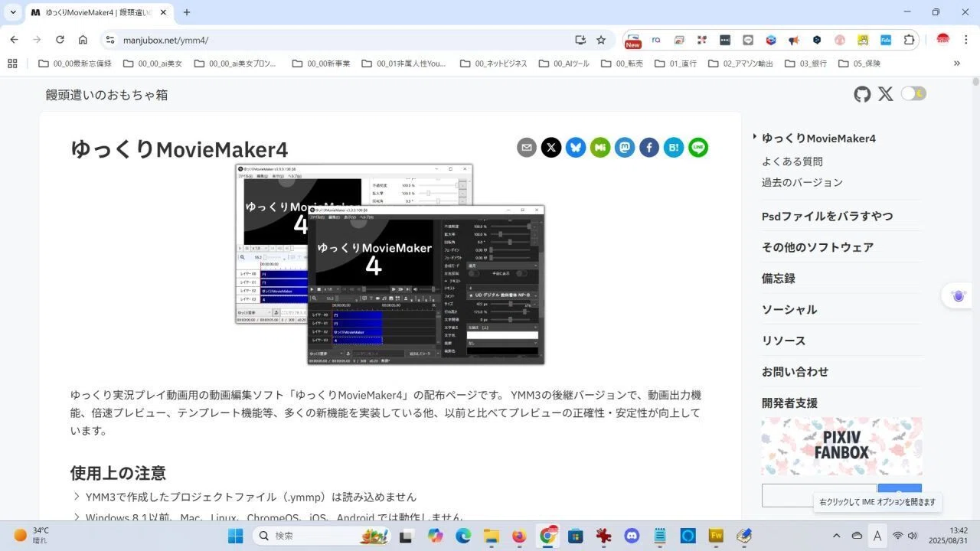The width and height of the screenshot is (980, 551).
Task: Bookmark the page on Hatena (B!)
Action: pos(674,148)
